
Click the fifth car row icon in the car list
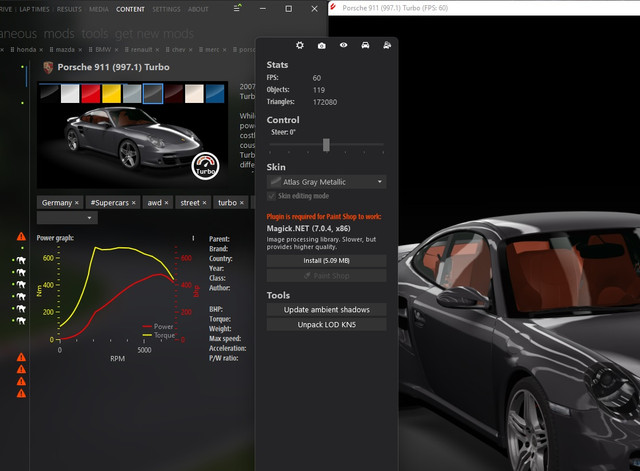pos(20,309)
